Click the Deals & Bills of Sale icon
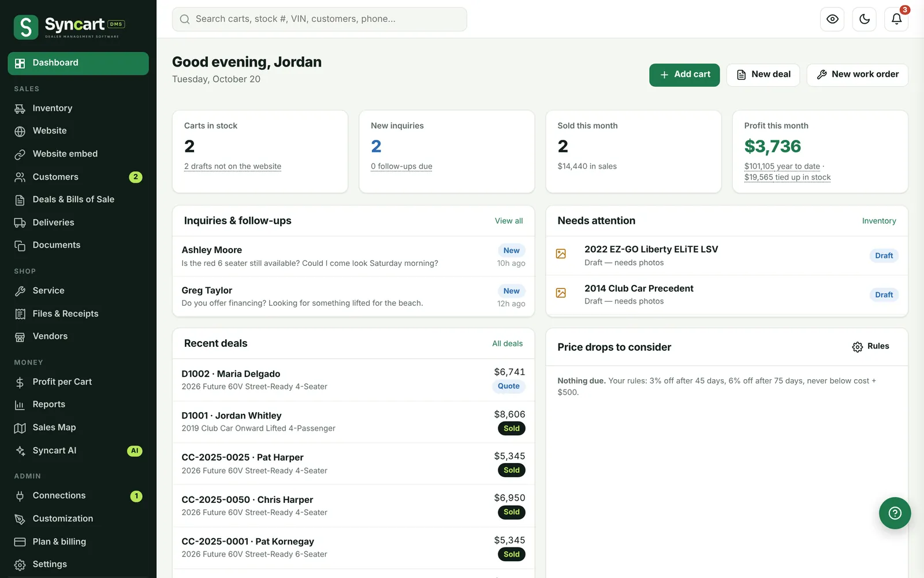Image resolution: width=924 pixels, height=578 pixels. pyautogui.click(x=20, y=200)
